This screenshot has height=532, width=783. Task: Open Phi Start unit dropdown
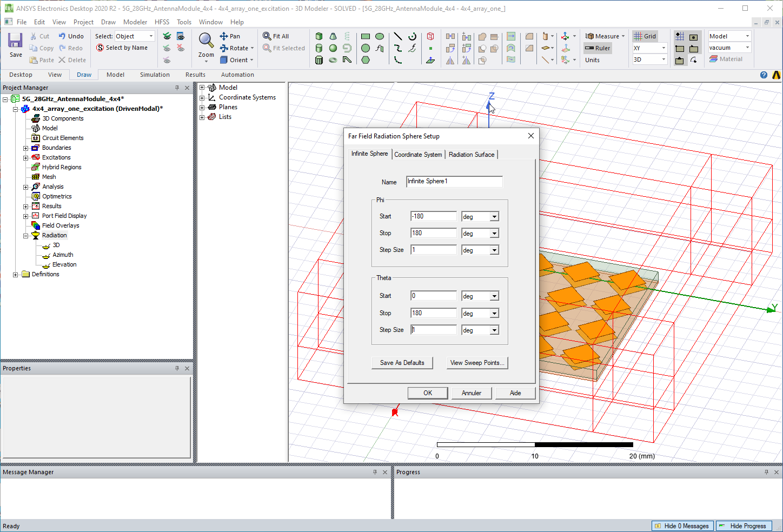click(x=494, y=217)
